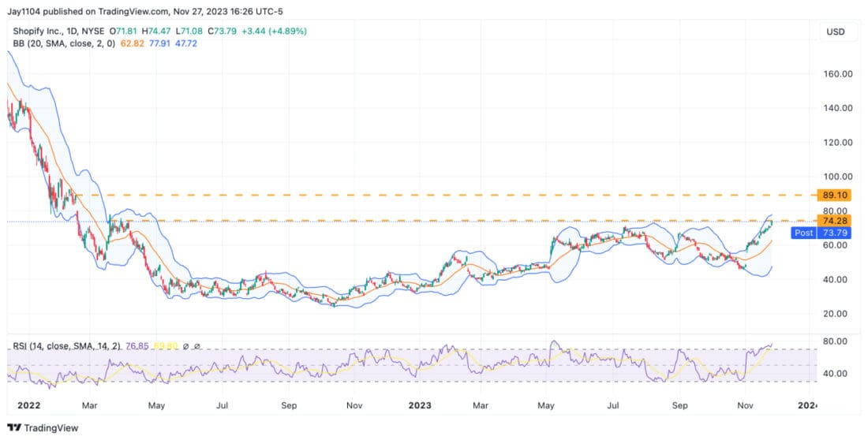This screenshot has width=868, height=440.
Task: Click the 80.00 level on RSI scale
Action: (x=834, y=341)
